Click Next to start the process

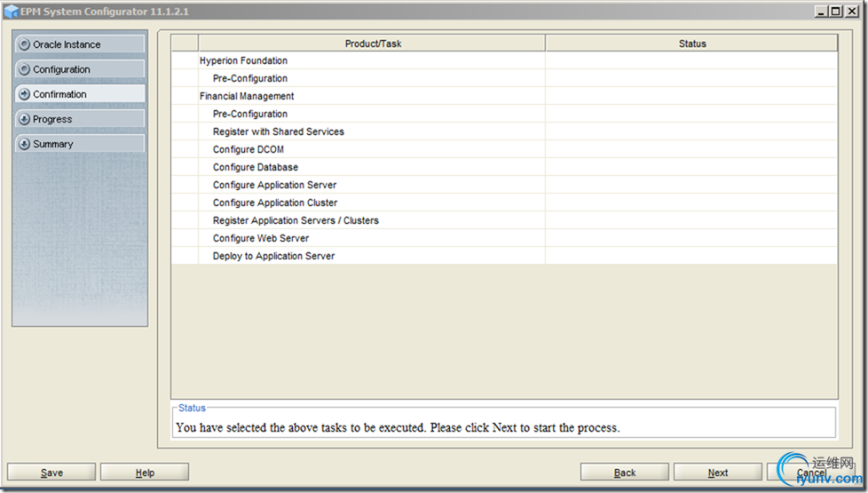click(717, 473)
